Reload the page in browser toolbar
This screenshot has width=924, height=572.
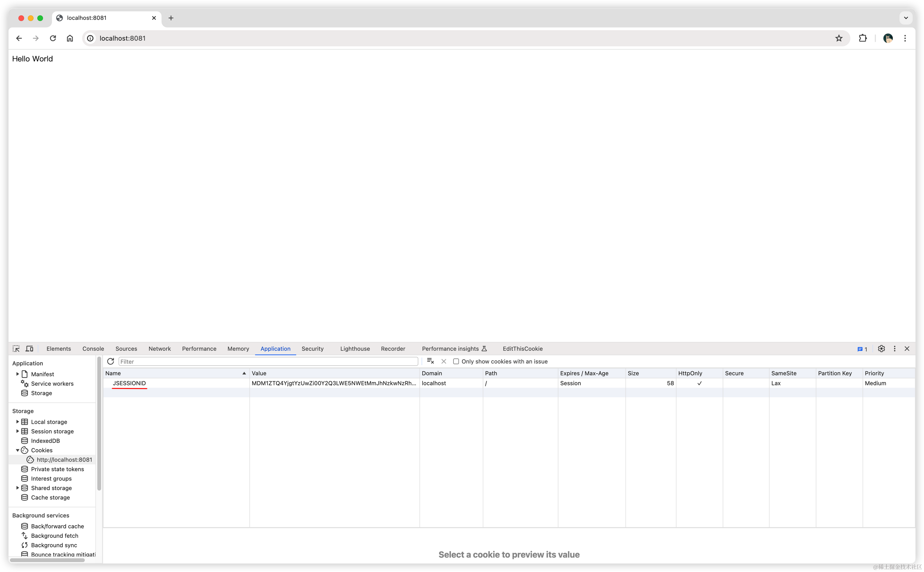click(53, 38)
